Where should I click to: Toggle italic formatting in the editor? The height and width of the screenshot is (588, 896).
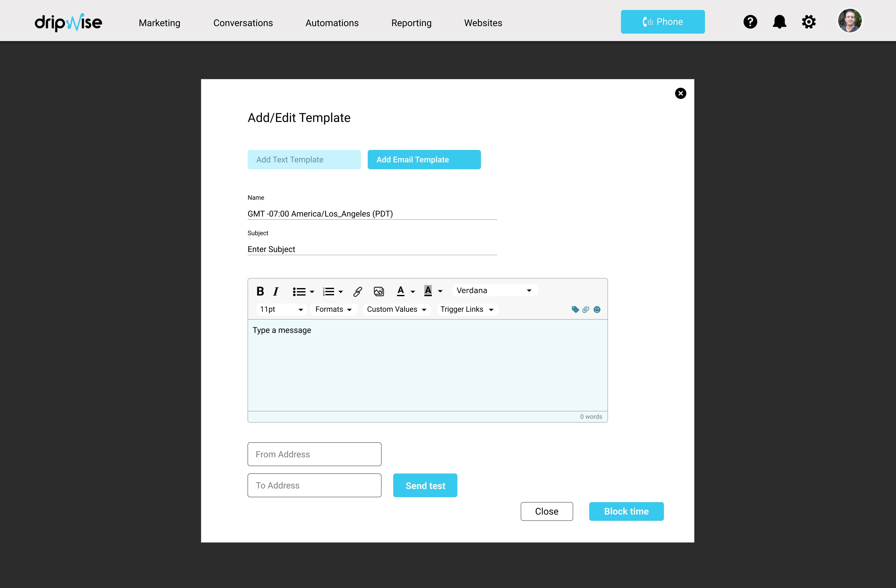276,291
